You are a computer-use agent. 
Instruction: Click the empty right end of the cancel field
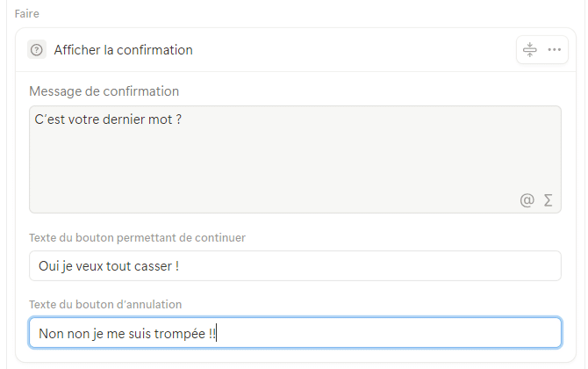491,333
